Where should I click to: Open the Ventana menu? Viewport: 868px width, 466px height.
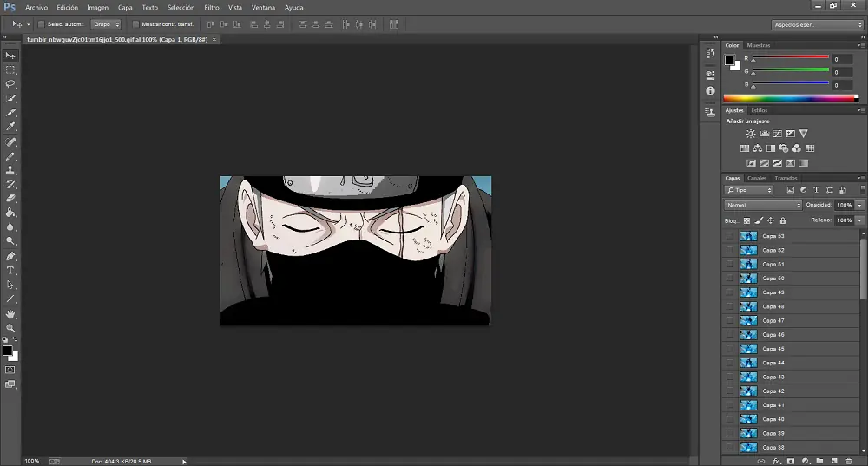point(263,8)
